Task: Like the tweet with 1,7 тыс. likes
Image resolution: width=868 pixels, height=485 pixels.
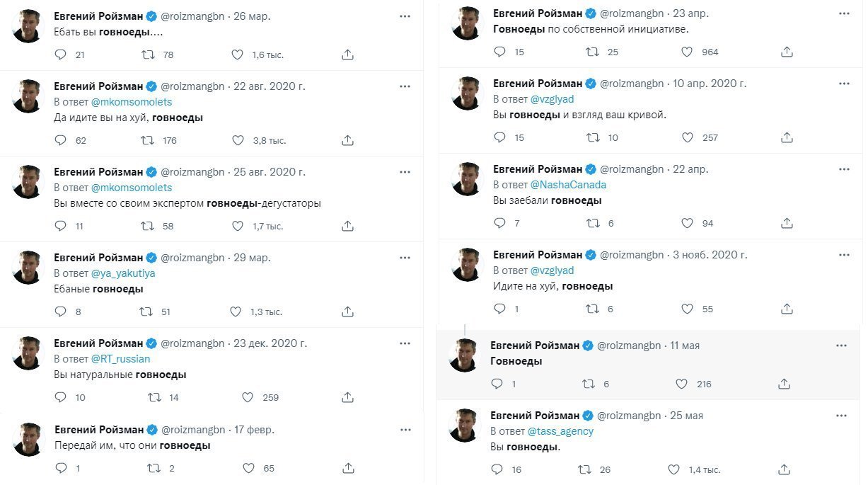Action: pyautogui.click(x=238, y=226)
